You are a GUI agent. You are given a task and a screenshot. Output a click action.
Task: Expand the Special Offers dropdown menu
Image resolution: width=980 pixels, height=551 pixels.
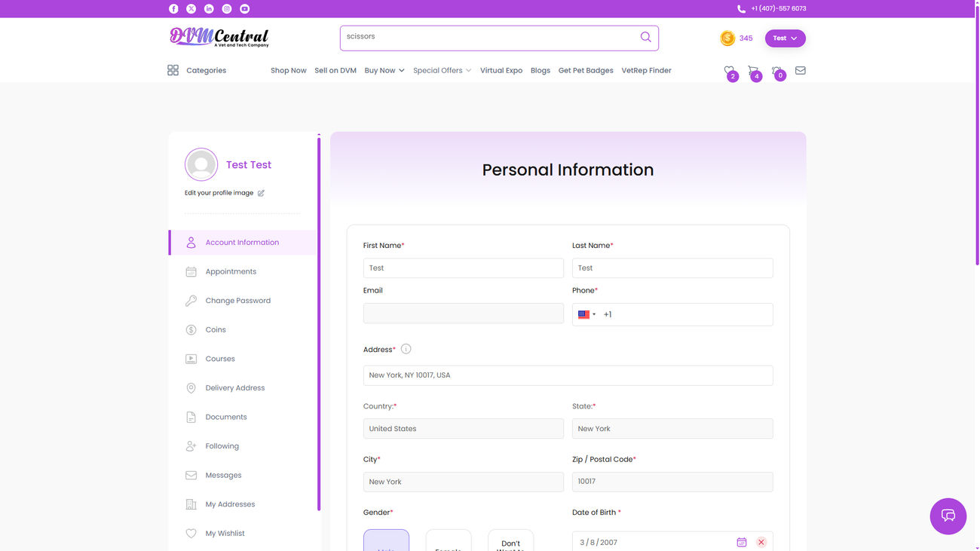(442, 71)
